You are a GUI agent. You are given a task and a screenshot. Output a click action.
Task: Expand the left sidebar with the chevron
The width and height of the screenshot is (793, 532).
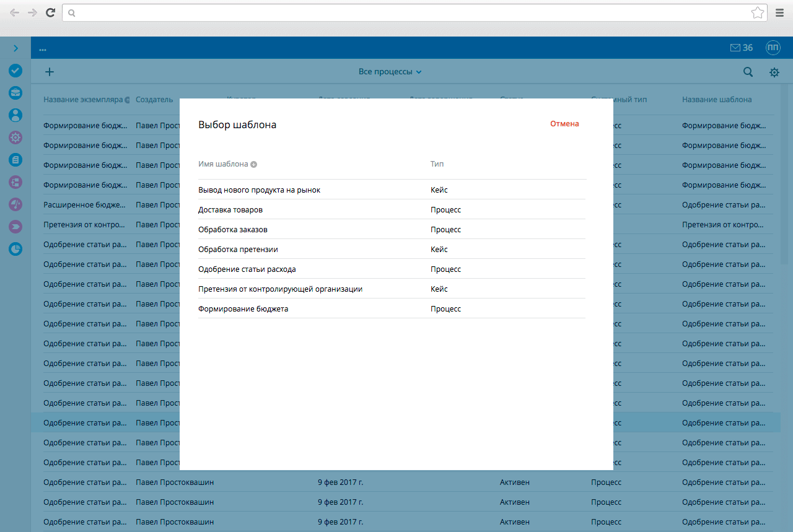(15, 48)
